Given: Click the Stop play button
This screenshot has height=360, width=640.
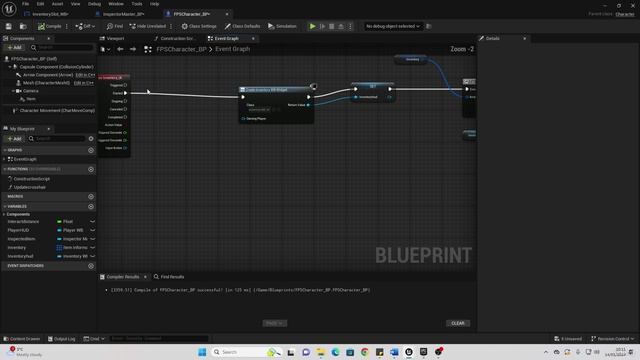Looking at the screenshot, I should coord(331,26).
